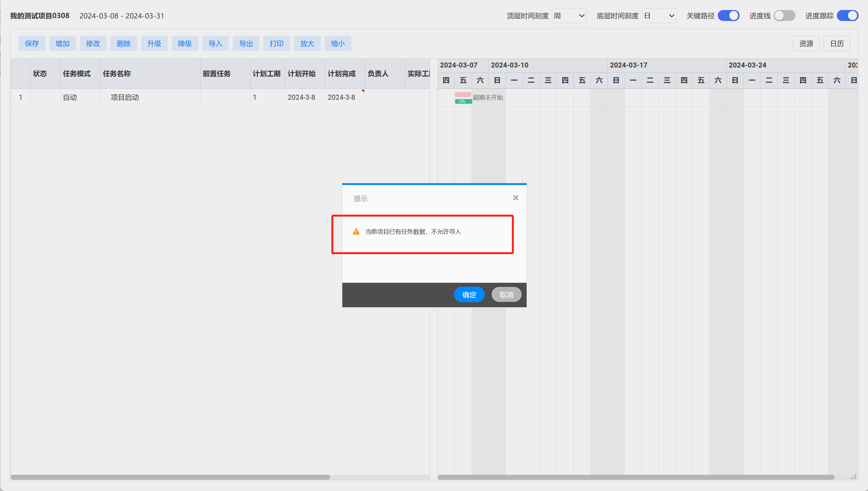This screenshot has height=491, width=868.
Task: Click 导入 in the toolbar
Action: point(215,43)
